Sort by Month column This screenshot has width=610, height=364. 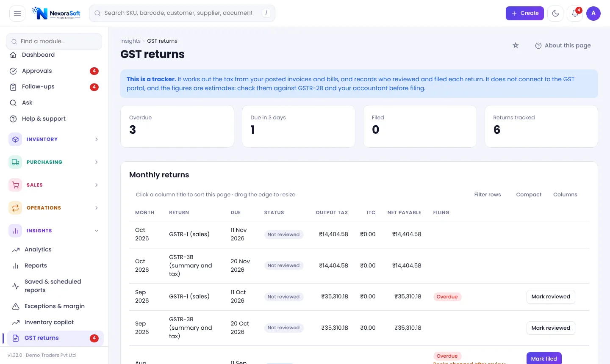click(x=144, y=212)
